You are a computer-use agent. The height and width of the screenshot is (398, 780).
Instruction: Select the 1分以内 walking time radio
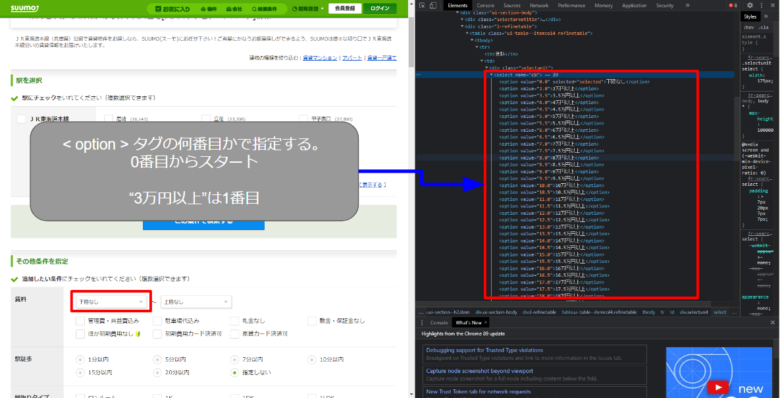tap(80, 359)
